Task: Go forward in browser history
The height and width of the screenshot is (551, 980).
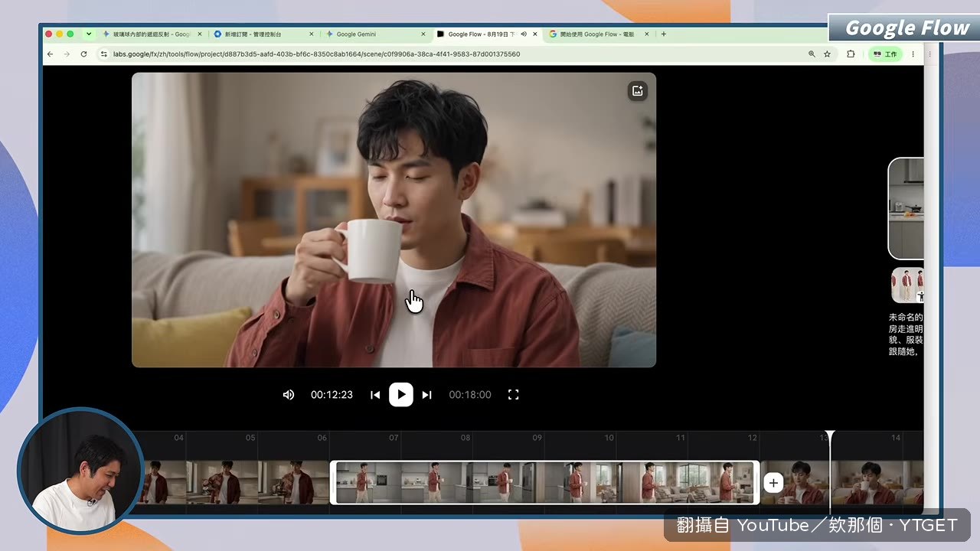Action: pyautogui.click(x=67, y=54)
